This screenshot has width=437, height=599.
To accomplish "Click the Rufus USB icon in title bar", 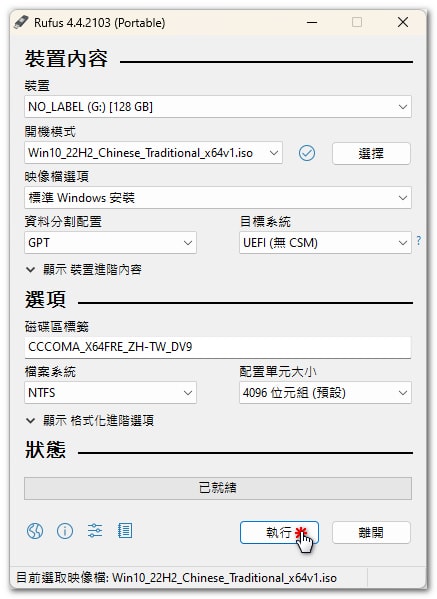I will tap(21, 22).
